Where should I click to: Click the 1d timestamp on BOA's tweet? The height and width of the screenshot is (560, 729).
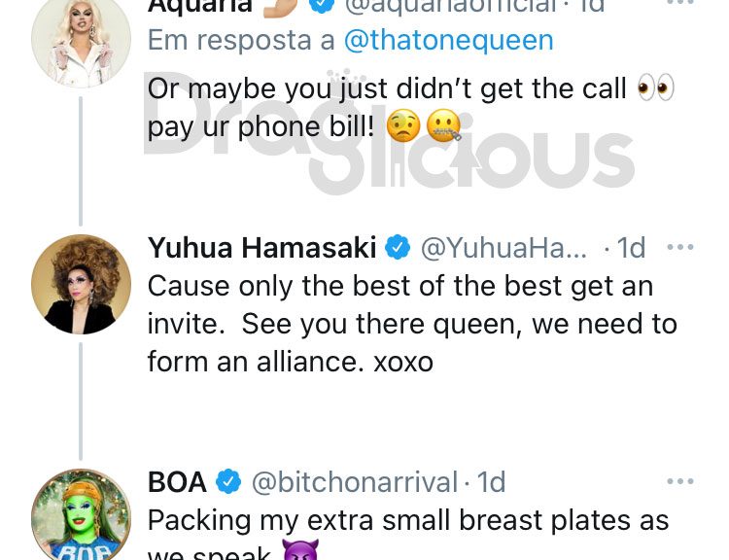(491, 482)
